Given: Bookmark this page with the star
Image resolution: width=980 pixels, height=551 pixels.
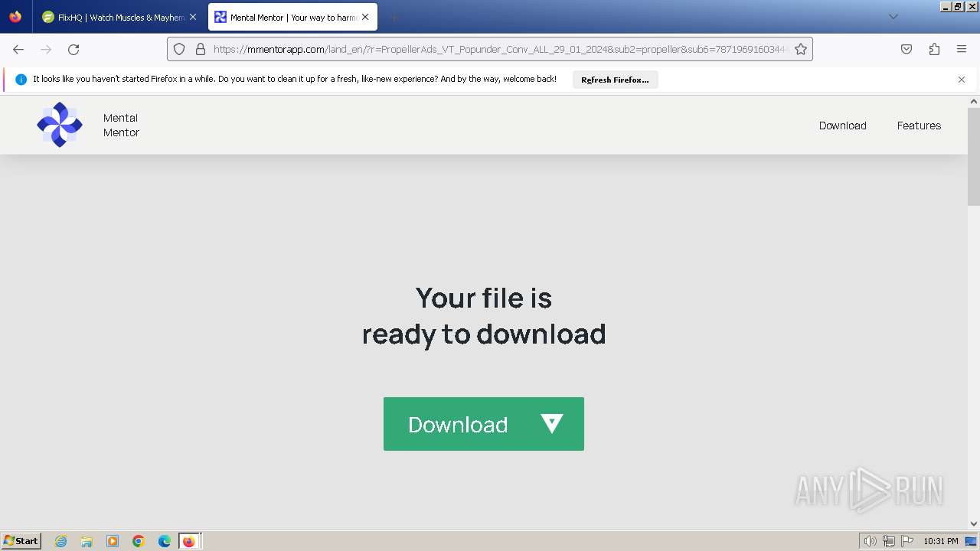Looking at the screenshot, I should [x=801, y=49].
